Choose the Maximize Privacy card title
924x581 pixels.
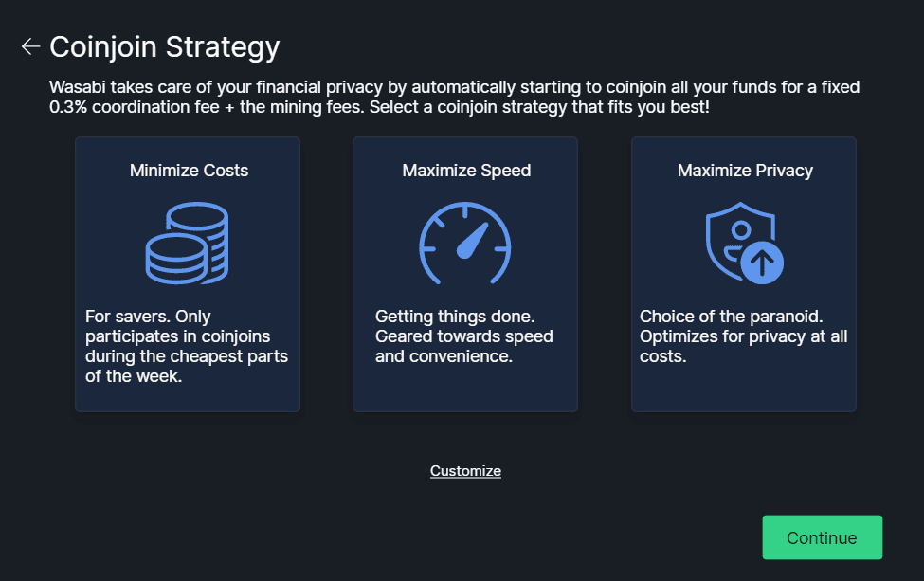tap(745, 171)
